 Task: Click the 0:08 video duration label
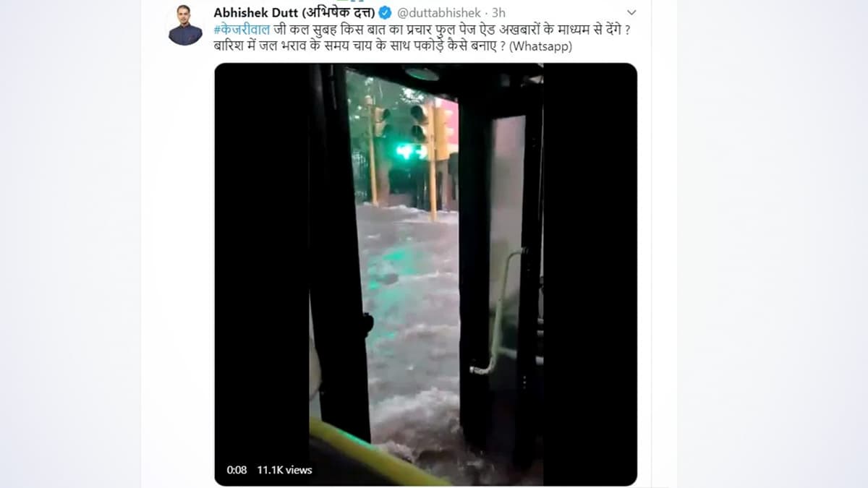(237, 470)
